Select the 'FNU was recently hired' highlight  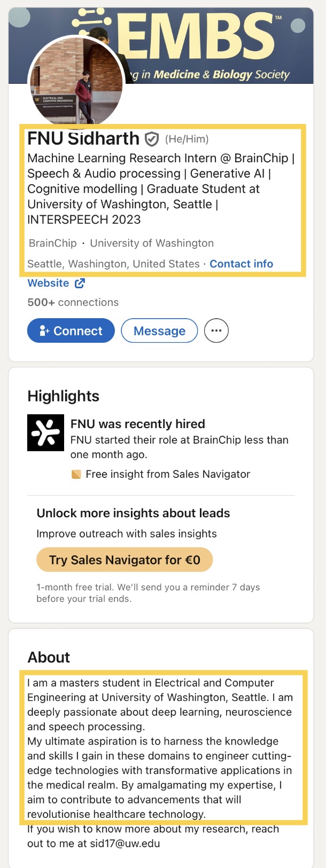pyautogui.click(x=138, y=424)
